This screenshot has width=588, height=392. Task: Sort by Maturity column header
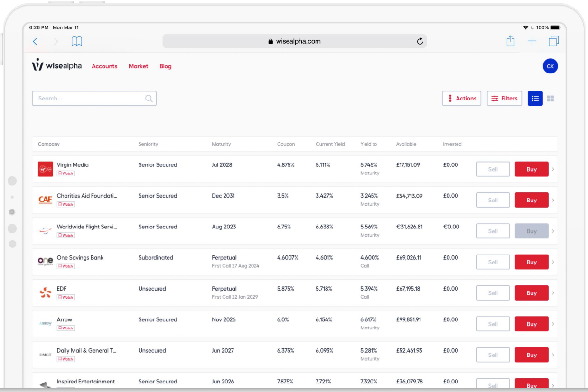(x=221, y=144)
